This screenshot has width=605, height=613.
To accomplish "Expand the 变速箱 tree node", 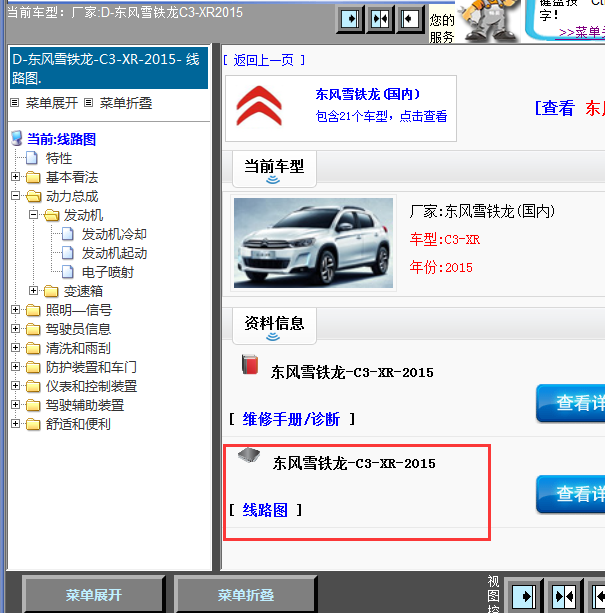I will [34, 290].
